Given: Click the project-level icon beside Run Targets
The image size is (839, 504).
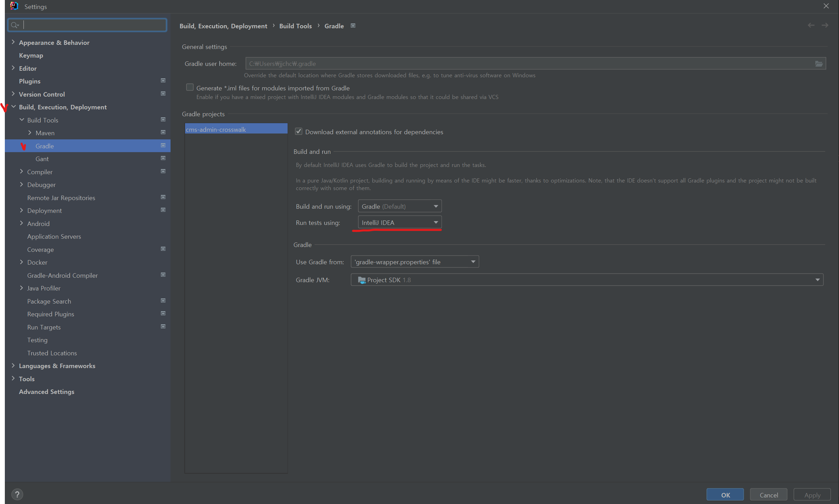Looking at the screenshot, I should [163, 327].
